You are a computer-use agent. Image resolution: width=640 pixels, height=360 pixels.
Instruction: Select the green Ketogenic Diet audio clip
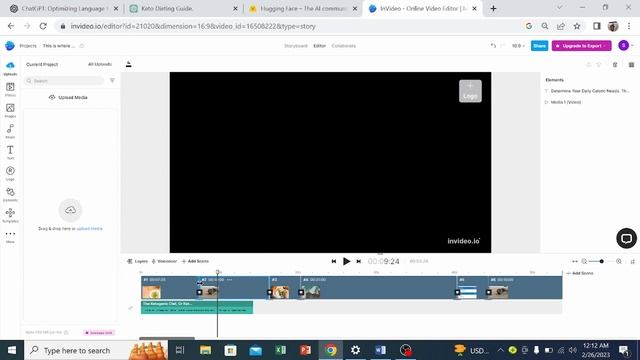point(197,307)
